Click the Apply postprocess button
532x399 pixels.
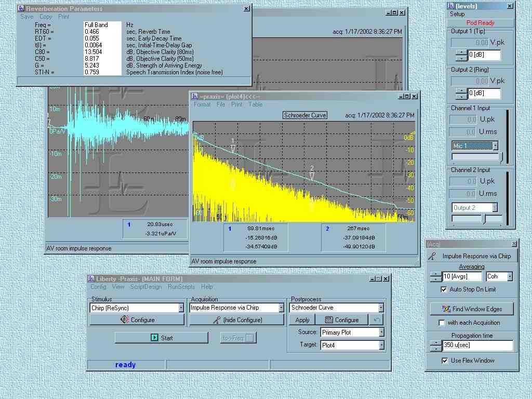[x=302, y=320]
